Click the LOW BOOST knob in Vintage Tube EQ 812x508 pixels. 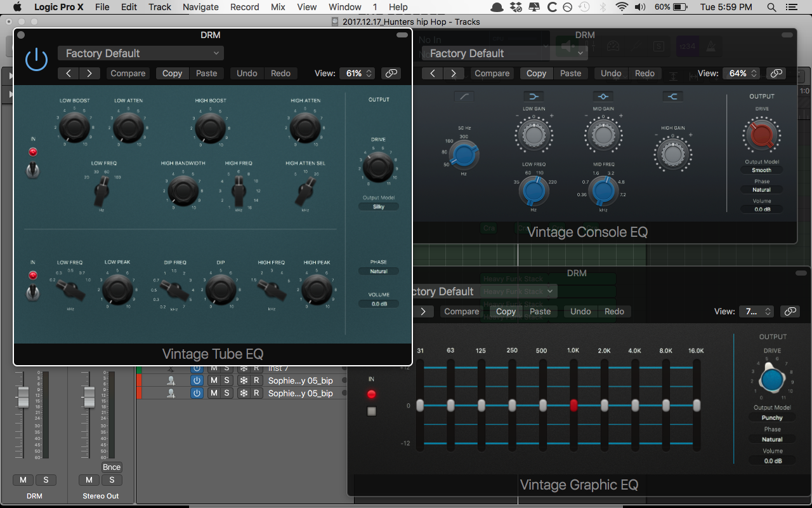[x=75, y=127]
